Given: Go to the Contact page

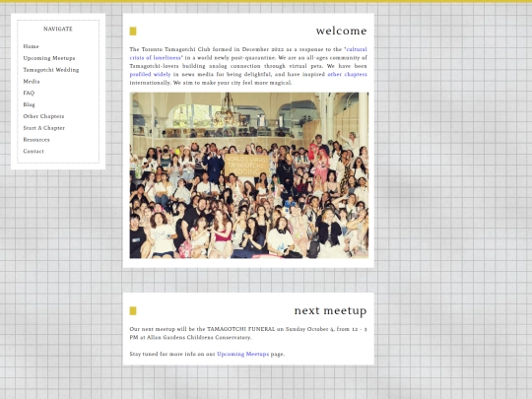Looking at the screenshot, I should 33,152.
